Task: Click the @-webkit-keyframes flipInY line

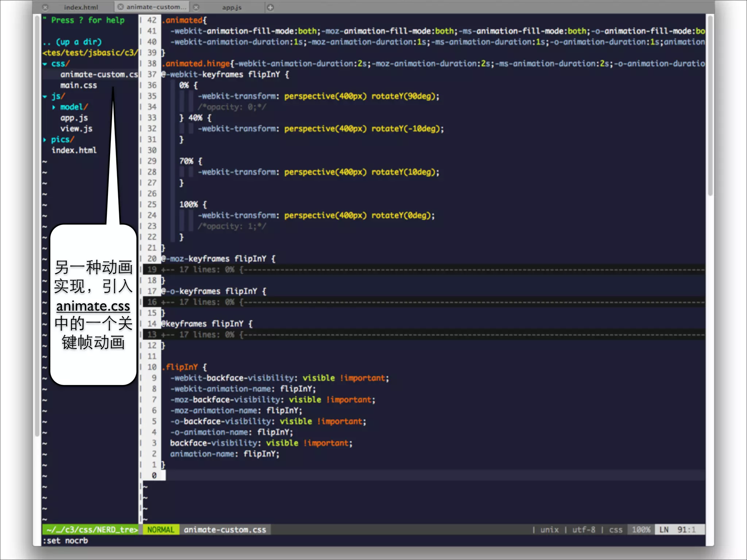Action: pos(225,74)
